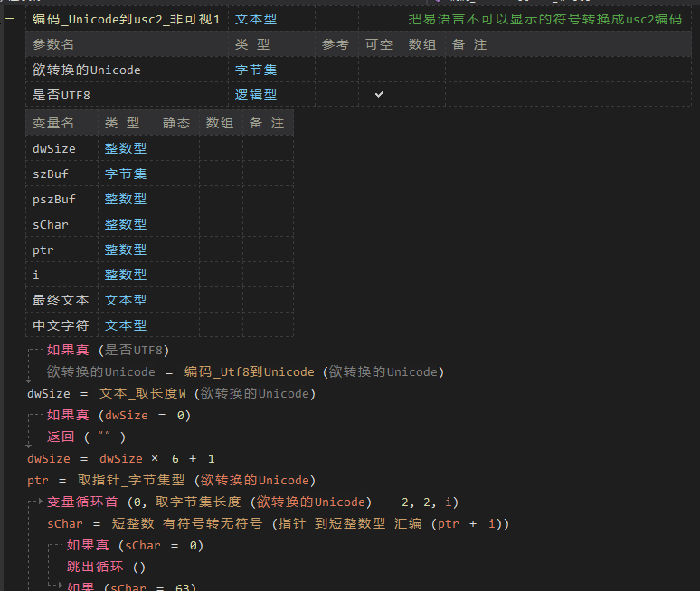Screen dimensions: 700x591
Task: Click the 文本型 type of 中文字符
Action: click(x=126, y=326)
